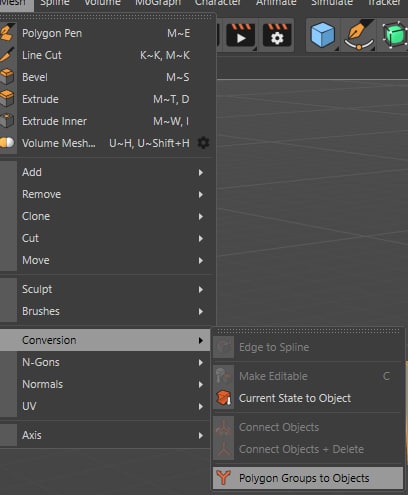The width and height of the screenshot is (408, 495).
Task: Select Make Editable entry
Action: [307, 376]
